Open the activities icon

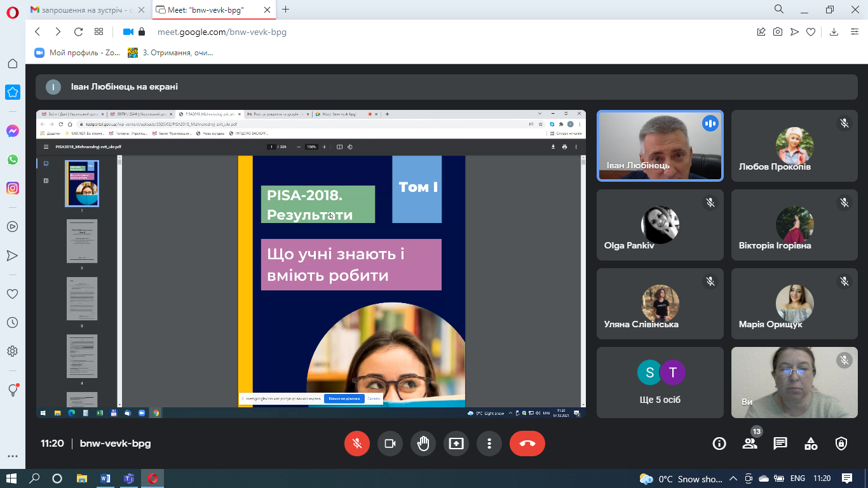(x=811, y=444)
